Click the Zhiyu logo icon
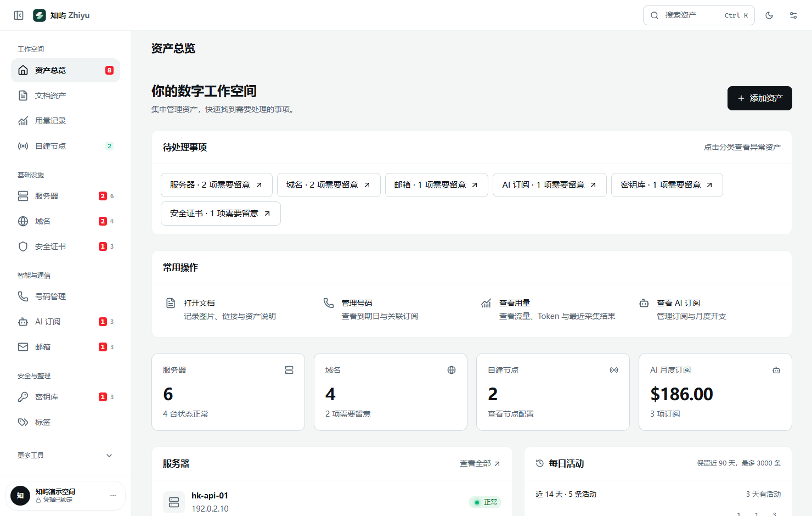812x516 pixels. pos(40,15)
